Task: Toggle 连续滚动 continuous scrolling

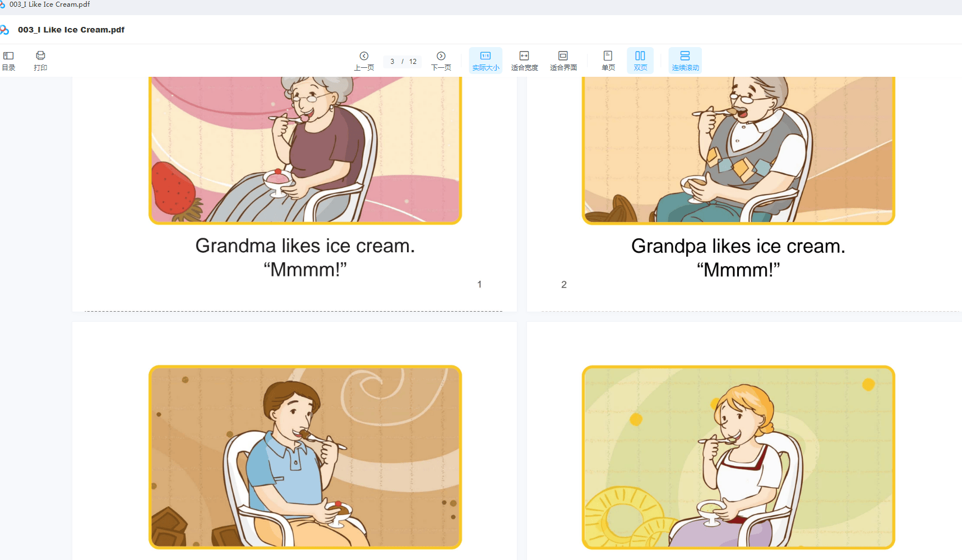Action: click(685, 61)
